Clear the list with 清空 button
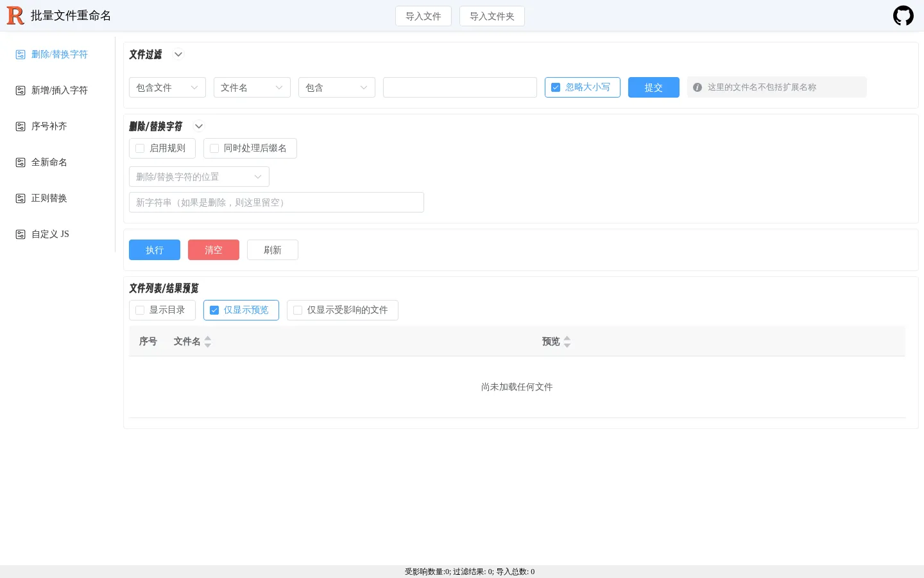924x578 pixels. coord(214,250)
